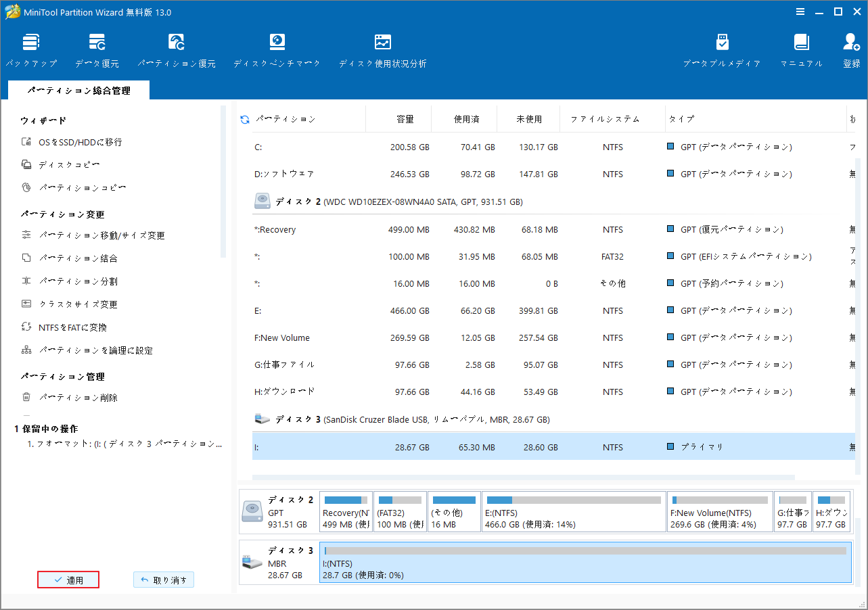Select the I: partition row under Disk 3

pyautogui.click(x=474, y=446)
